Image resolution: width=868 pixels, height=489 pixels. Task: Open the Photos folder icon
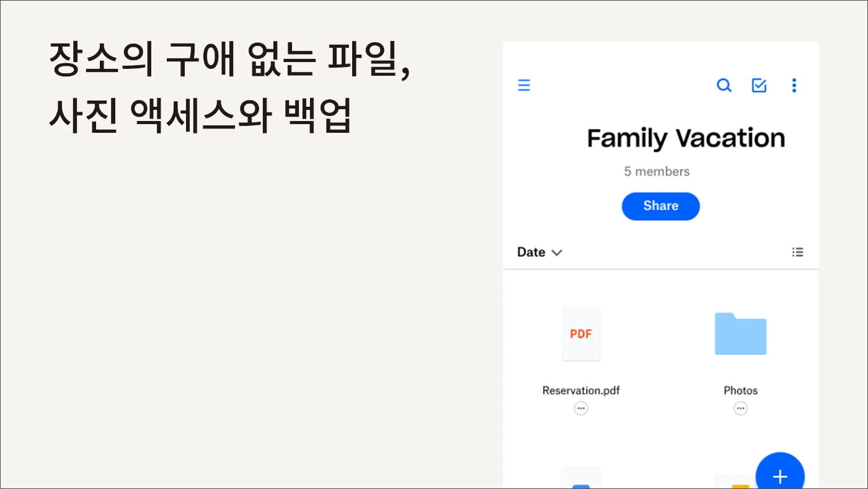point(740,334)
